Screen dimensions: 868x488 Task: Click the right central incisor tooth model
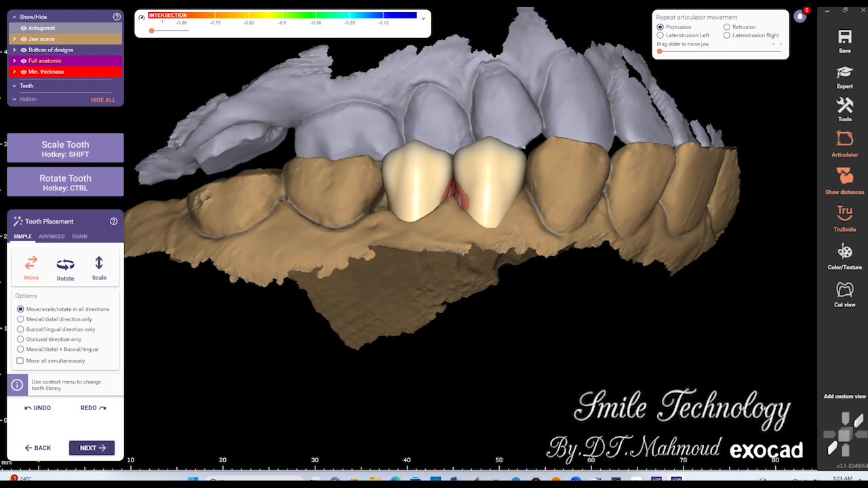click(490, 182)
